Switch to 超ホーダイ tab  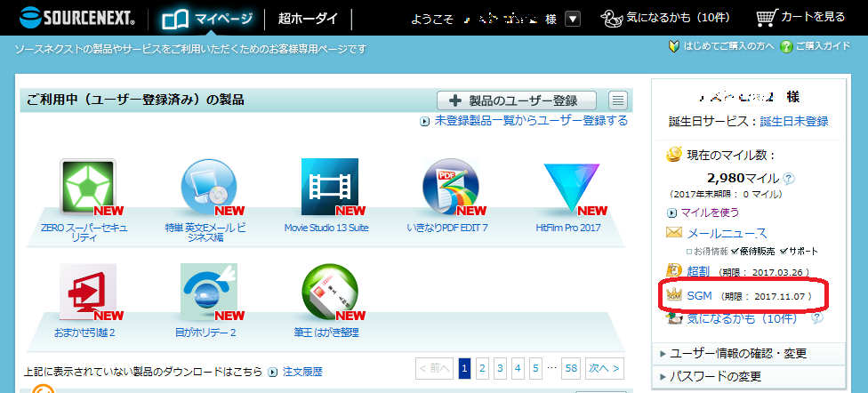[308, 20]
